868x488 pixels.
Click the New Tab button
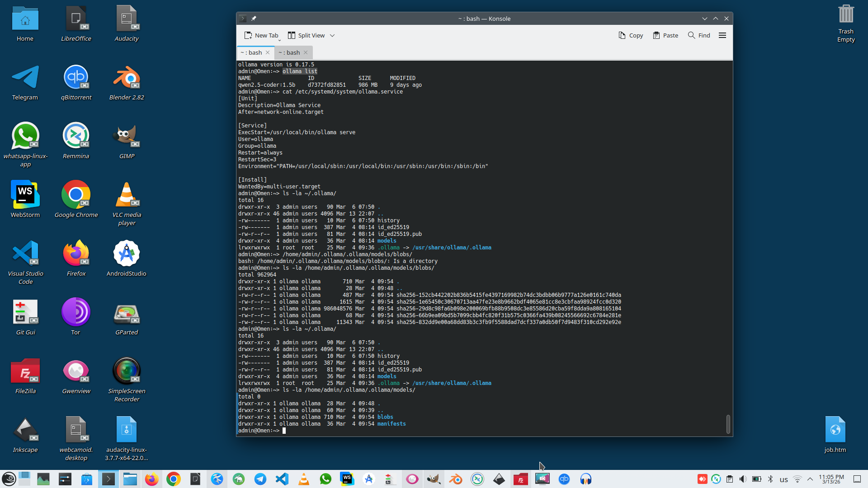click(261, 35)
